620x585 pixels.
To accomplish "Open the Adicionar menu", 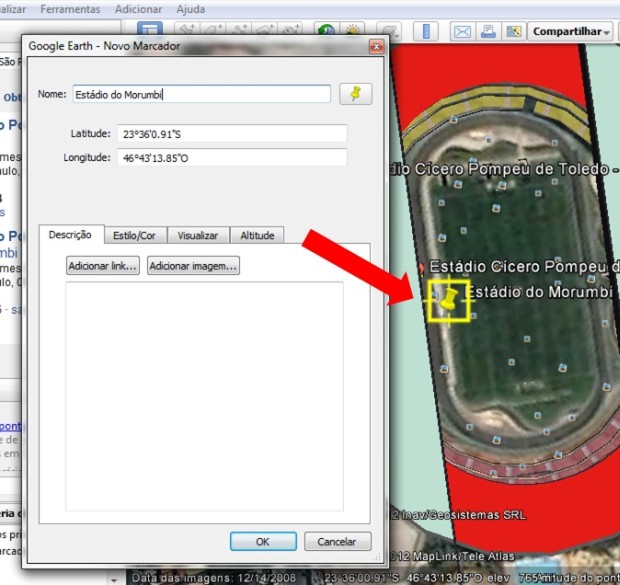I will [138, 9].
